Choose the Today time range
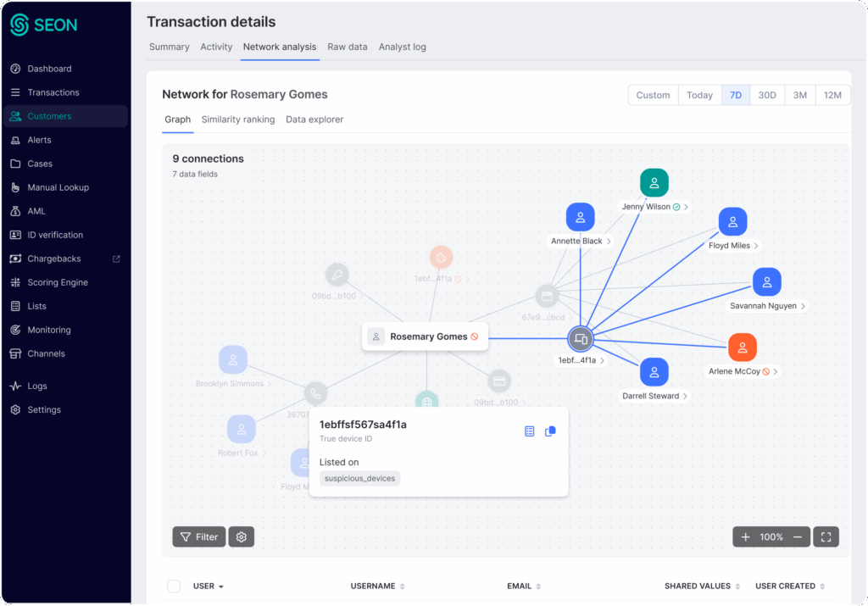The image size is (868, 606). [699, 95]
